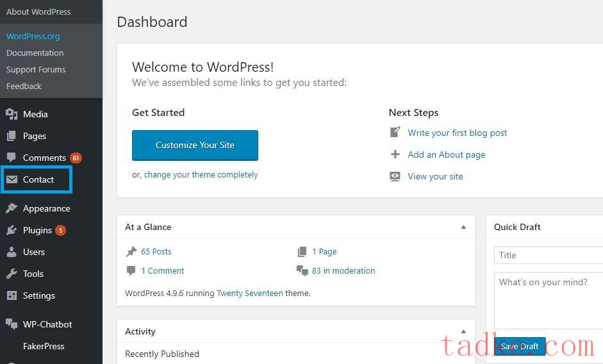Open the FakerPress menu item
603x364 pixels.
pos(44,346)
